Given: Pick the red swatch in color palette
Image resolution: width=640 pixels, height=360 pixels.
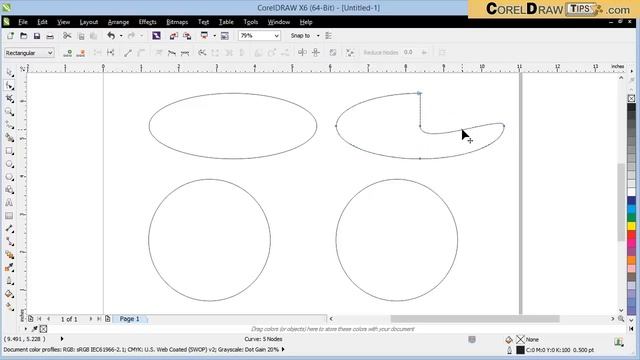Looking at the screenshot, I should tap(631, 235).
